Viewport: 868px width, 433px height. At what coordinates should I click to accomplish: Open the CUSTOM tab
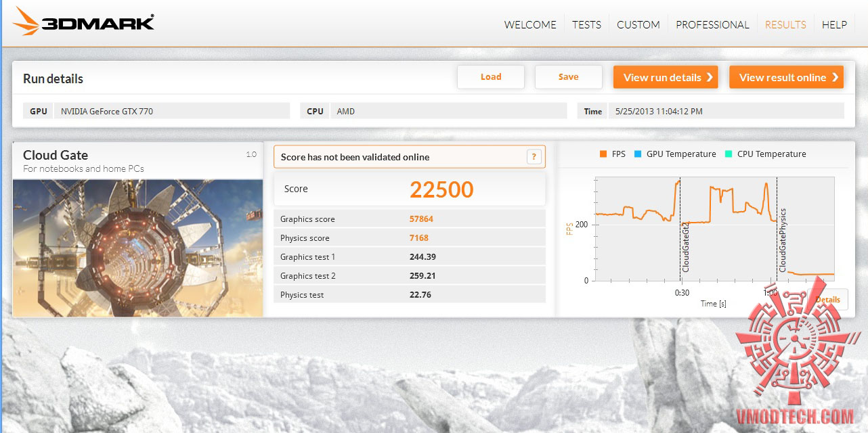click(638, 24)
